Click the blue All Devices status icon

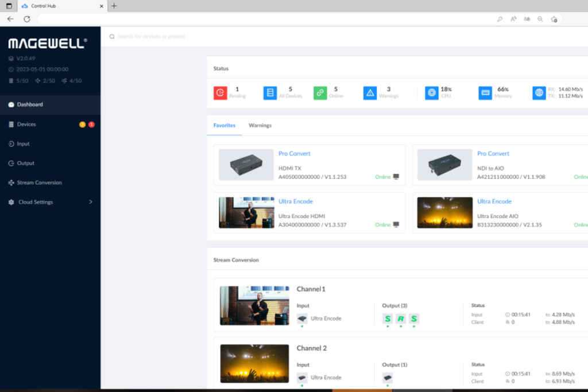(270, 92)
